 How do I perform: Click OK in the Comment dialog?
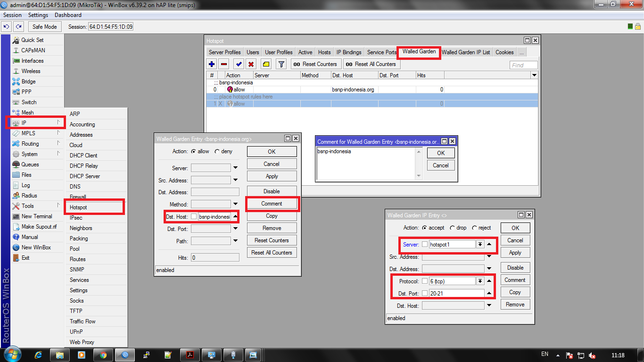coord(441,153)
